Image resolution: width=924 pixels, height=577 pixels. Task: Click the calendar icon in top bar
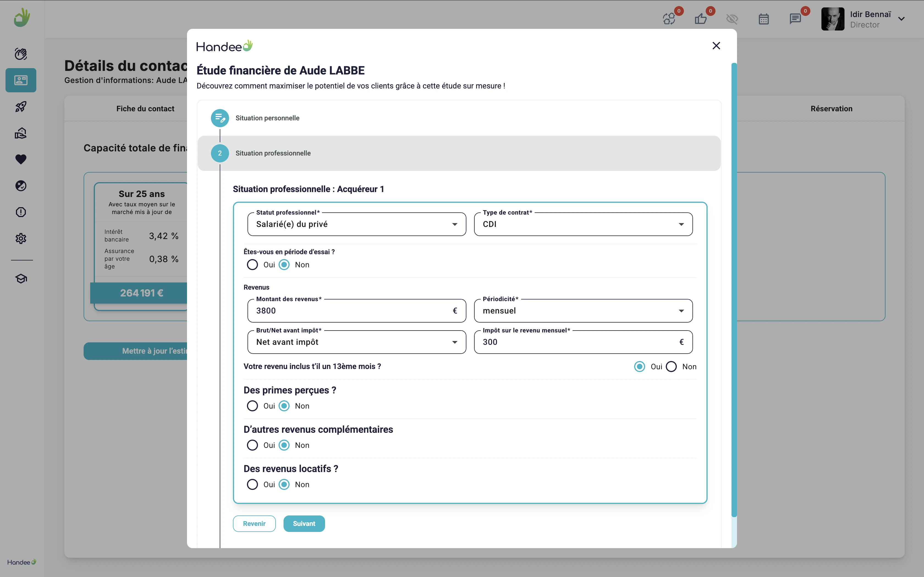click(763, 19)
